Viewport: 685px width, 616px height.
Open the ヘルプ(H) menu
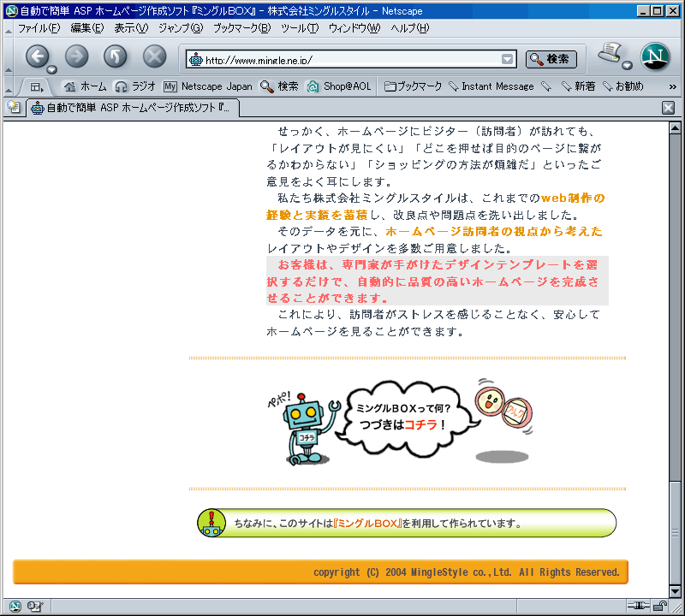410,28
